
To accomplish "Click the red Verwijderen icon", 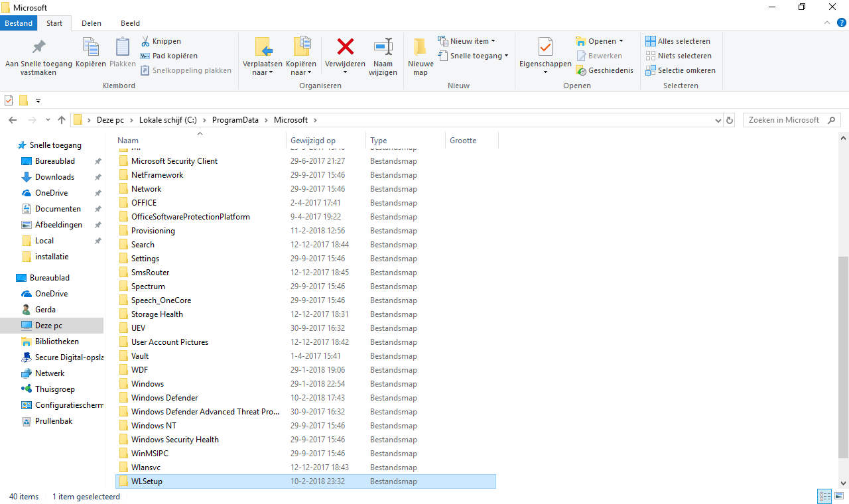I will 345,46.
